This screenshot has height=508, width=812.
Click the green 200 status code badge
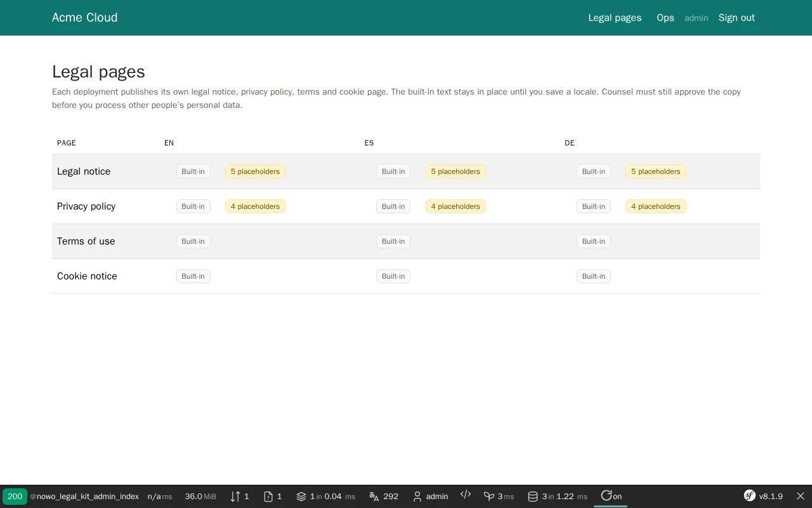[15, 497]
